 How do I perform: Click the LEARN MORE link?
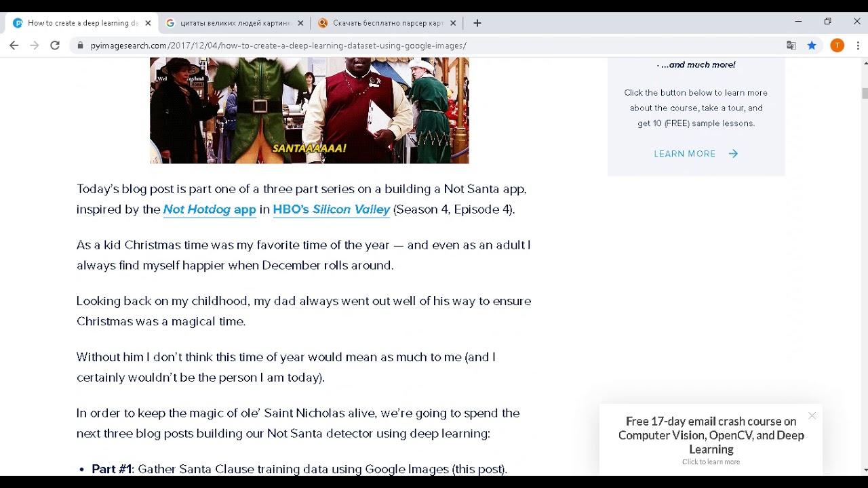tap(685, 154)
